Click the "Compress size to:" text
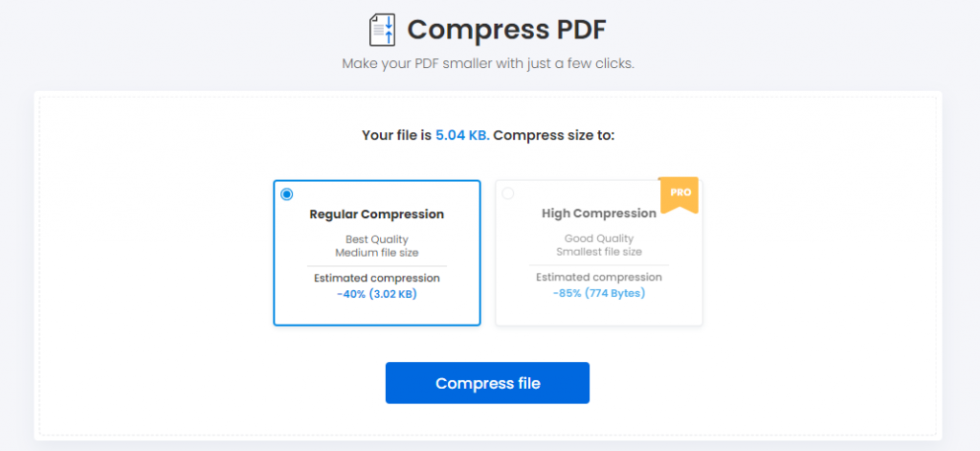Image resolution: width=980 pixels, height=451 pixels. point(554,135)
